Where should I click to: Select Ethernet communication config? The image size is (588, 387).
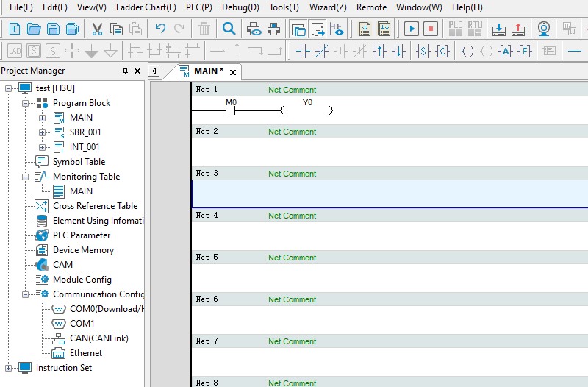pos(86,353)
